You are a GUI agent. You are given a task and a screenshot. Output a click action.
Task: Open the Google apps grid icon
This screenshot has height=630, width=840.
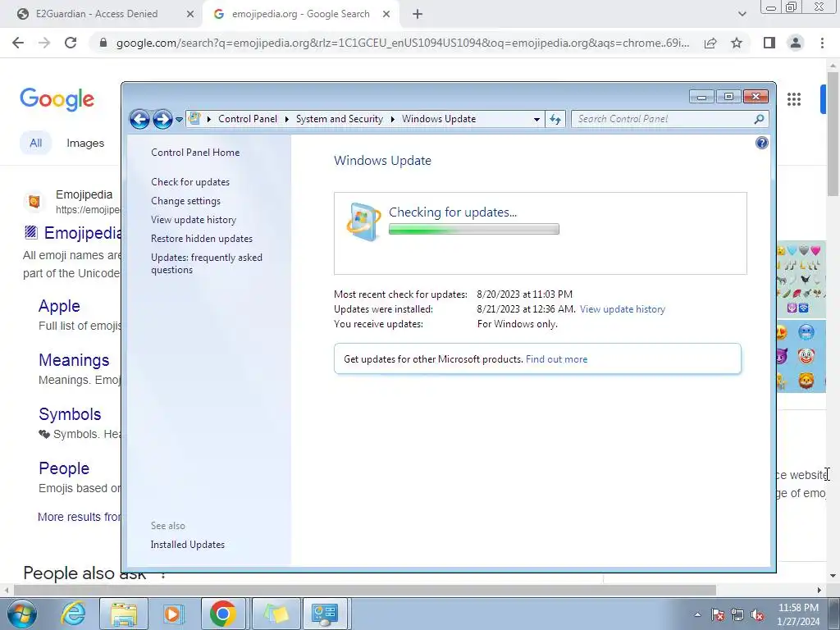pyautogui.click(x=794, y=99)
